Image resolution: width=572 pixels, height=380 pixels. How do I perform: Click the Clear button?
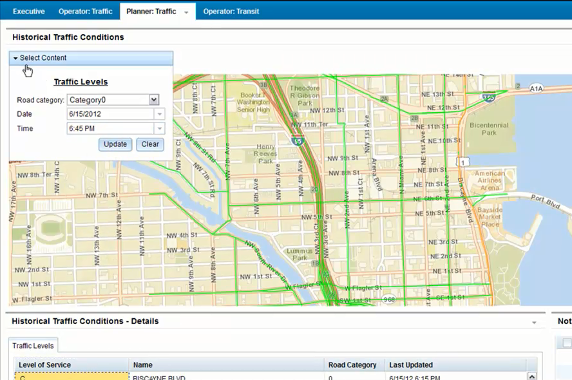(150, 144)
